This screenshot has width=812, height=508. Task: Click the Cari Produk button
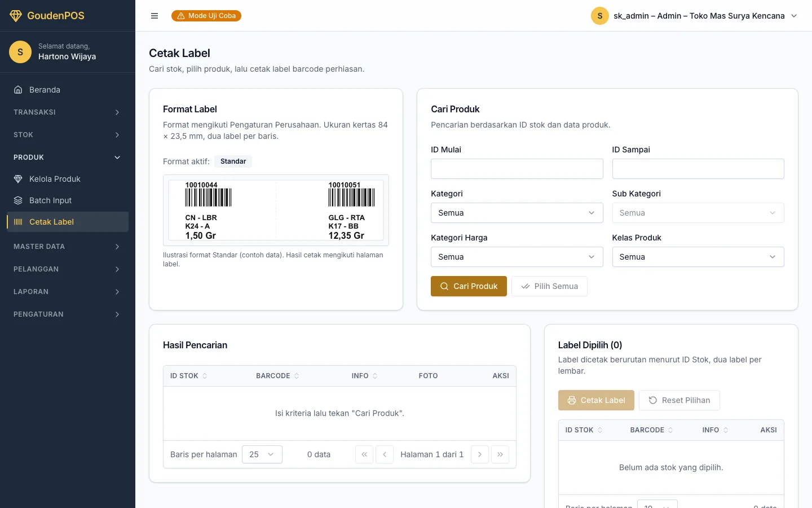(469, 286)
